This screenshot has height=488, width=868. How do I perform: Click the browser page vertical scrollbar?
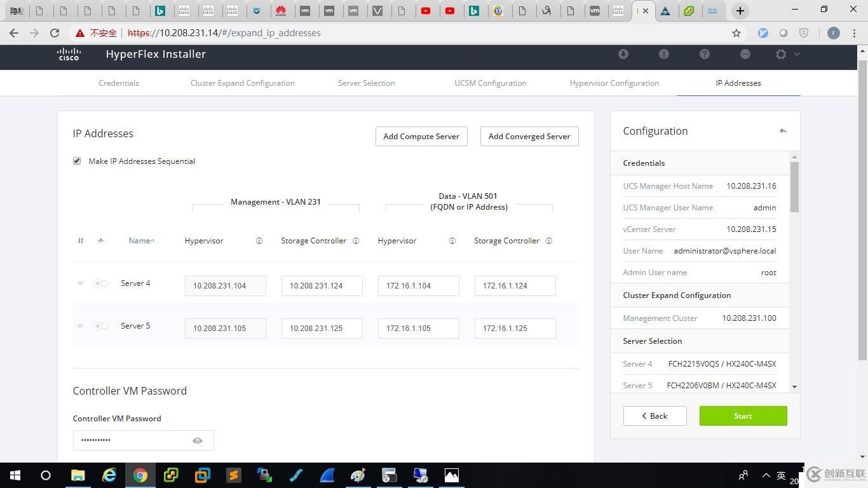pyautogui.click(x=862, y=210)
